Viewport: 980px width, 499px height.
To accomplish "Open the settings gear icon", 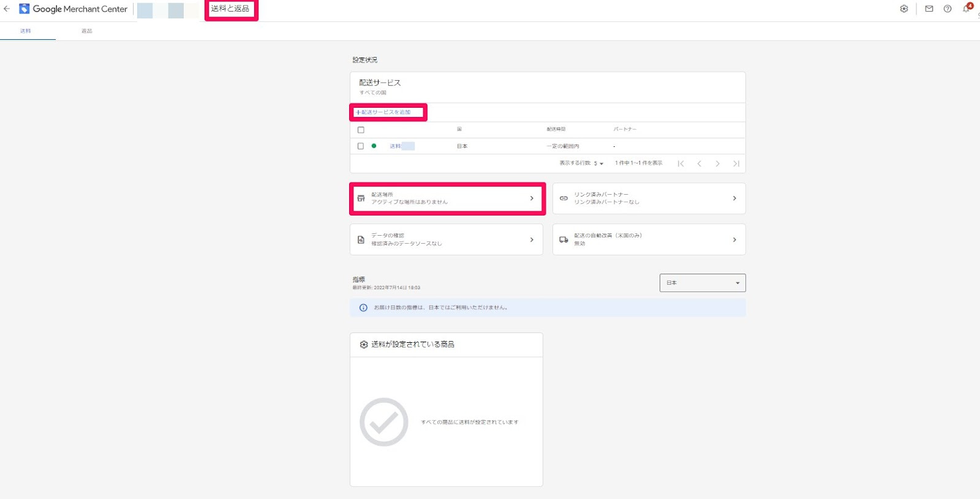I will tap(903, 9).
